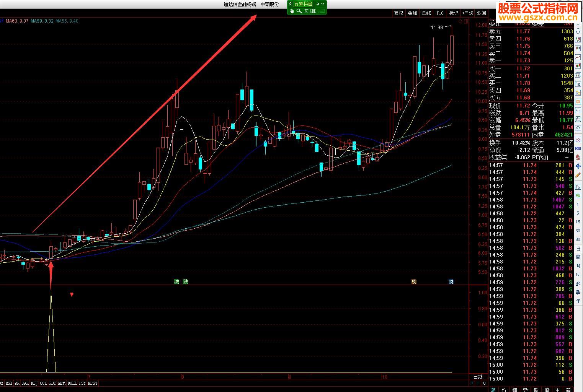Click the pencil drawing tool icon

pyautogui.click(x=578, y=175)
